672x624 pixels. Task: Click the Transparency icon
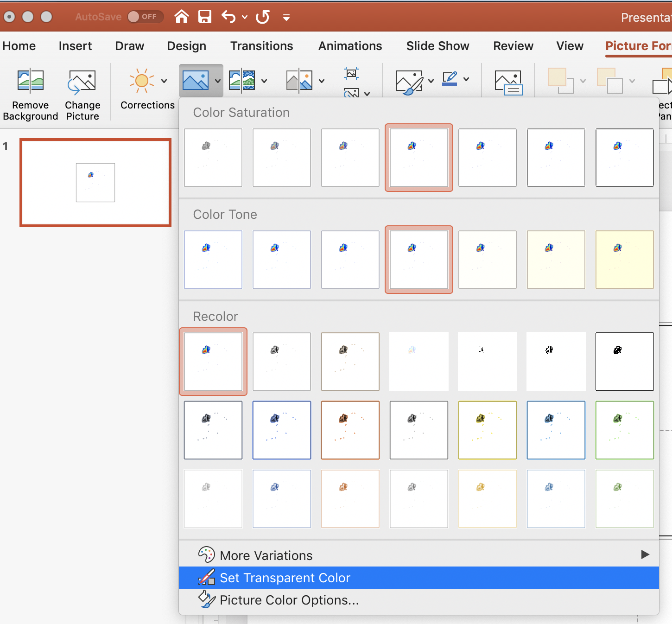click(x=299, y=81)
